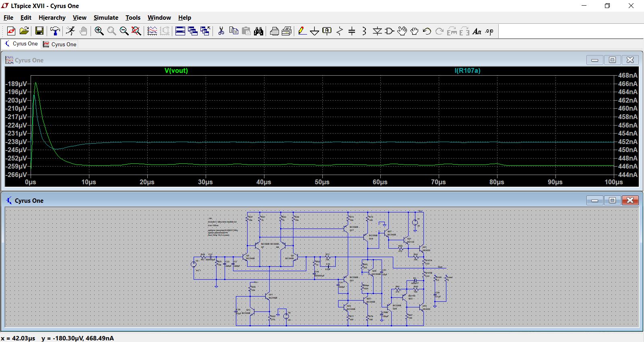Close all windows icon
Screen dimensions: 644x342
coord(205,31)
